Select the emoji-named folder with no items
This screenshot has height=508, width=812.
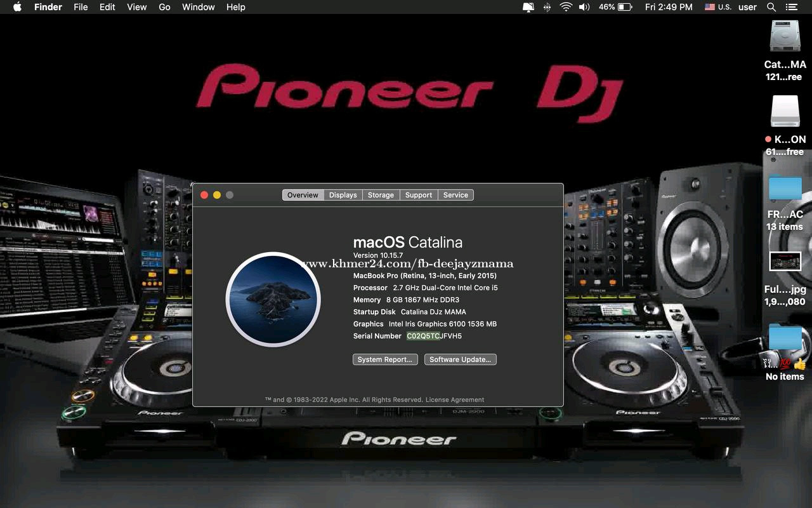(x=785, y=337)
